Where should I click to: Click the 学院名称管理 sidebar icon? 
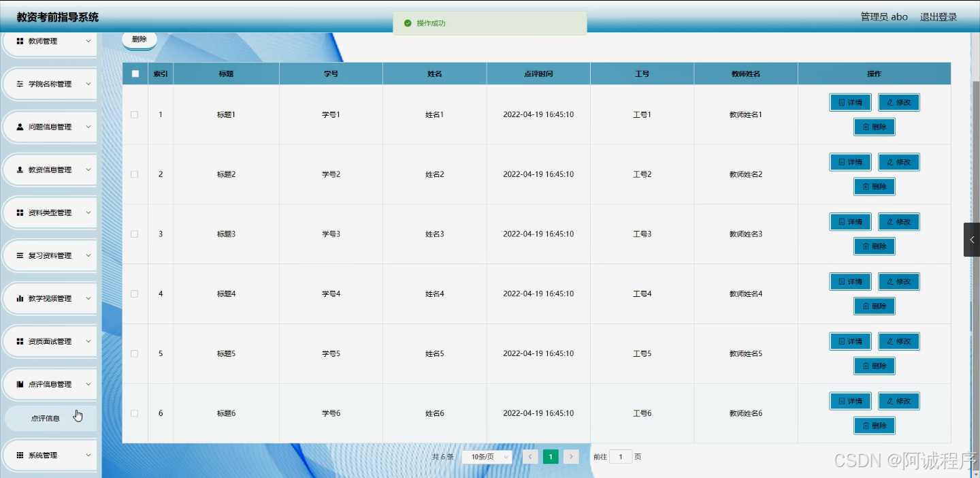coord(20,84)
